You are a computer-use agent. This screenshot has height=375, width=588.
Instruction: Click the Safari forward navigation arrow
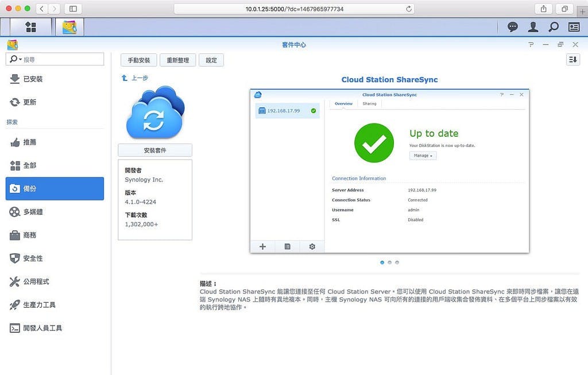(x=54, y=9)
